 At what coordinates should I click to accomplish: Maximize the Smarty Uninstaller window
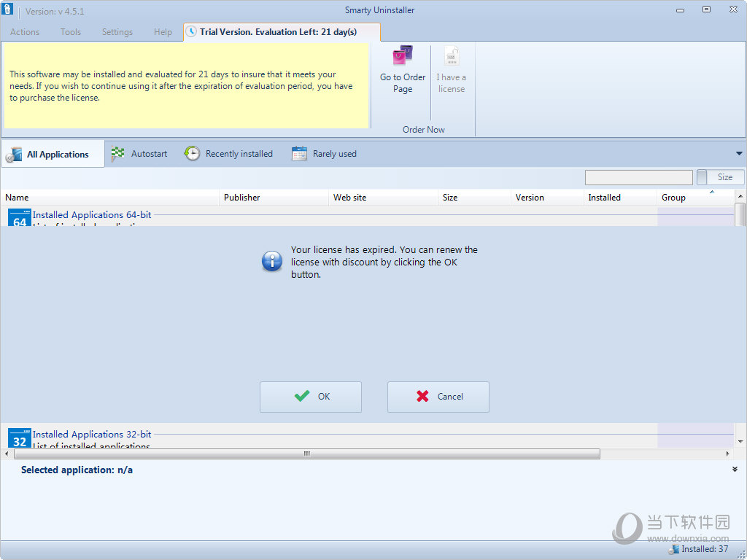point(706,9)
